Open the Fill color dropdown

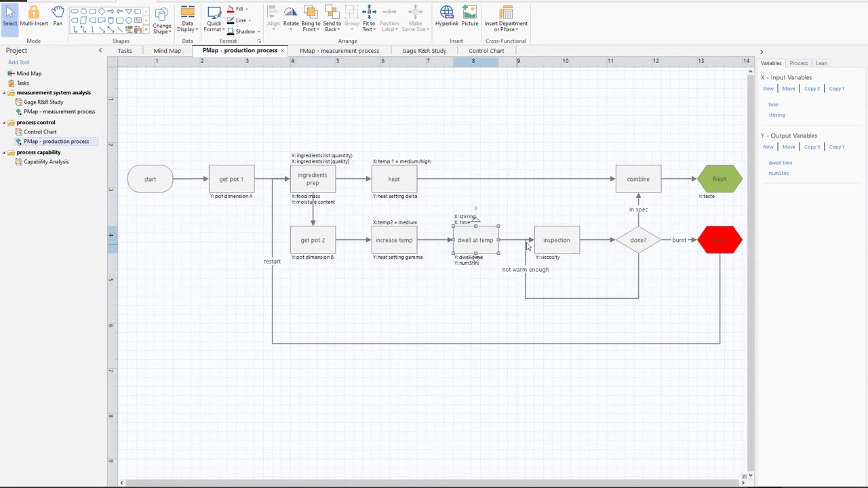[x=237, y=9]
